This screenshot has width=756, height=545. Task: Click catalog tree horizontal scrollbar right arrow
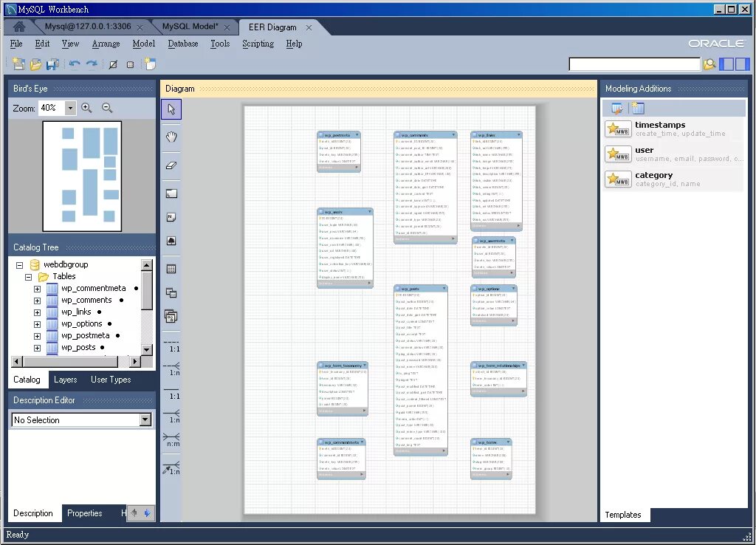point(136,361)
